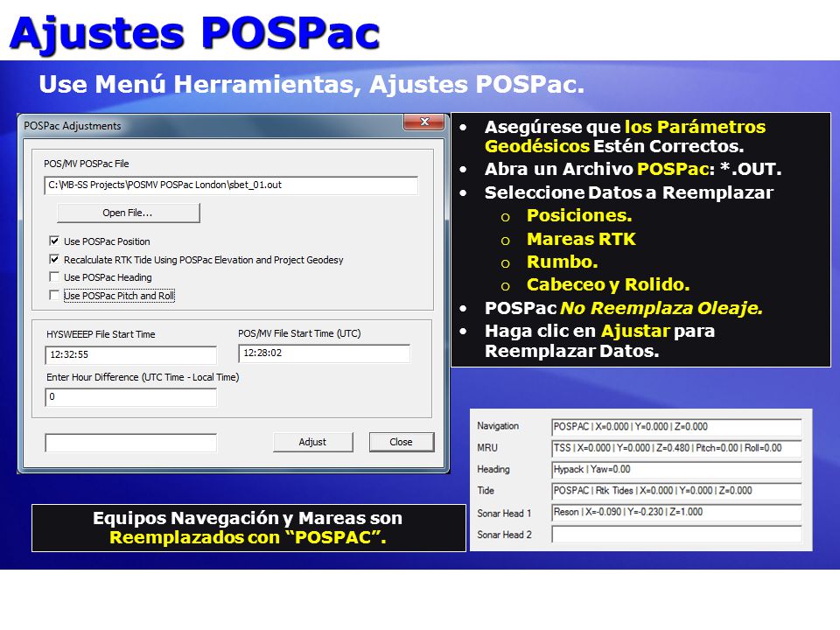Click the 'Ajustes POSPac' slide title
This screenshot has width=840, height=630.
coord(195,33)
